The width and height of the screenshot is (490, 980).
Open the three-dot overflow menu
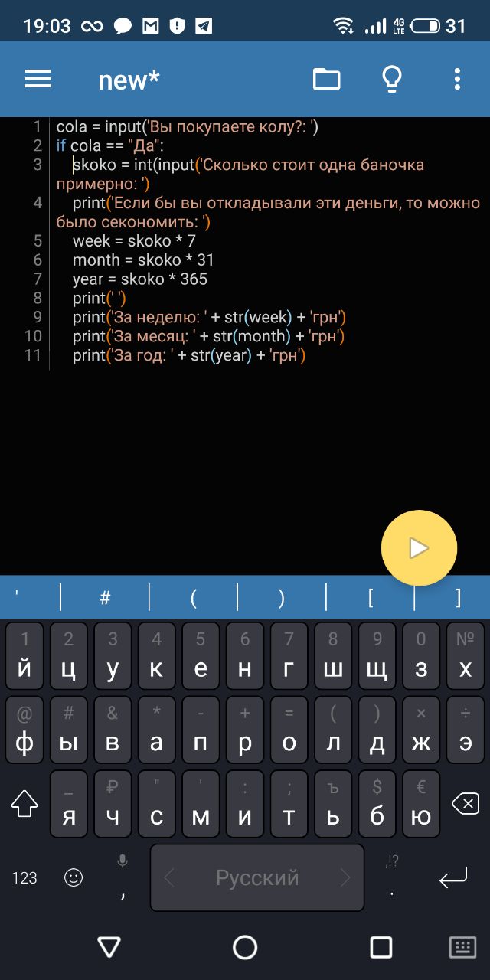(457, 79)
